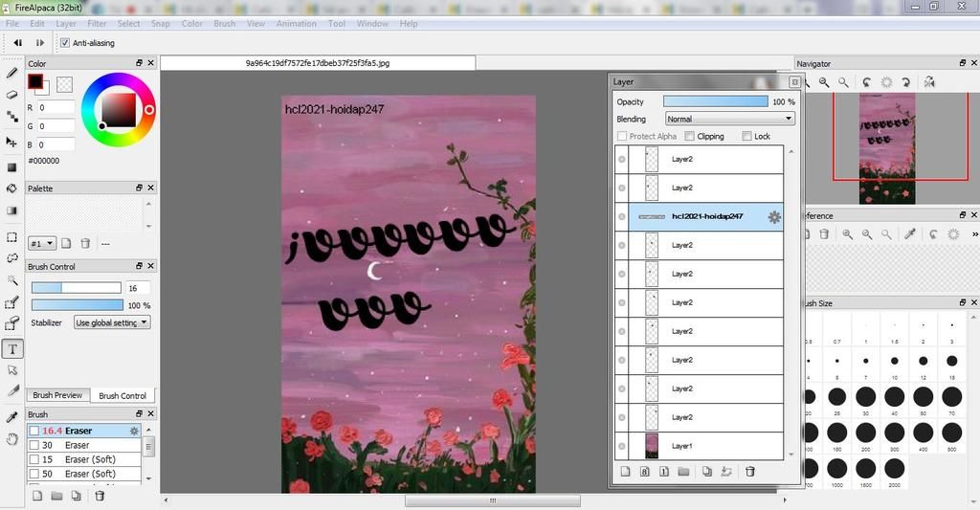This screenshot has height=510, width=980.
Task: Select the Eraser tool in the left toolbar
Action: (11, 95)
